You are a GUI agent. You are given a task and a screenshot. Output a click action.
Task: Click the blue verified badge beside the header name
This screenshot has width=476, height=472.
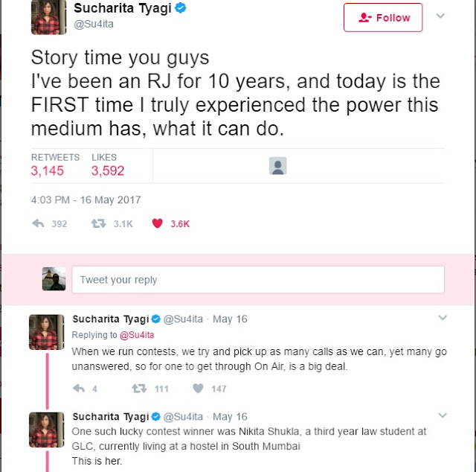click(181, 8)
